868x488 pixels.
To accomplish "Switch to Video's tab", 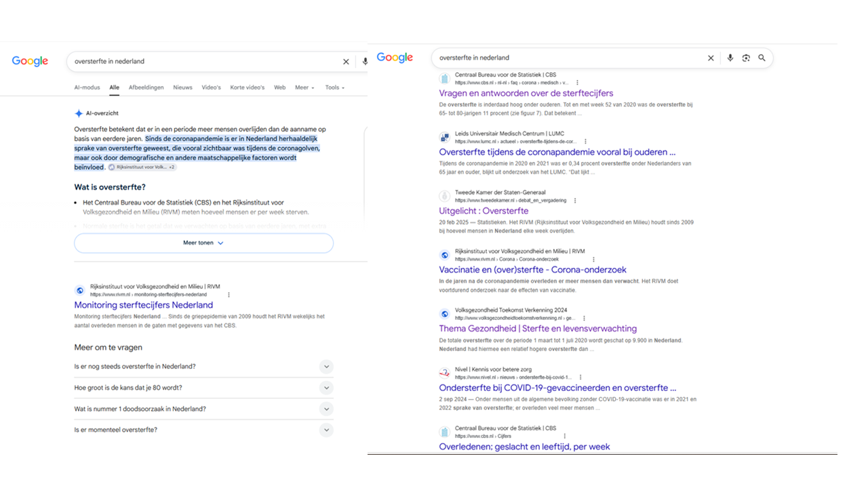I will point(211,87).
